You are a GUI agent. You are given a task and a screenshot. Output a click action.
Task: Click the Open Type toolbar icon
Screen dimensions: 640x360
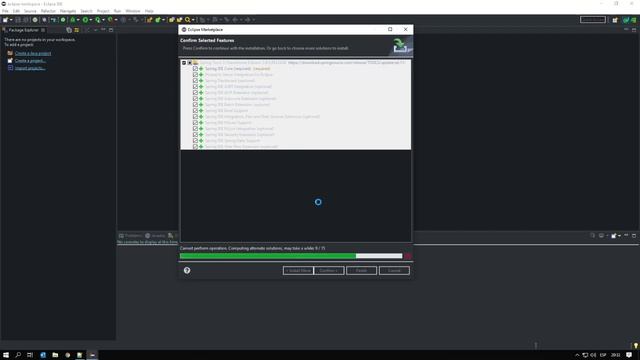click(172, 20)
